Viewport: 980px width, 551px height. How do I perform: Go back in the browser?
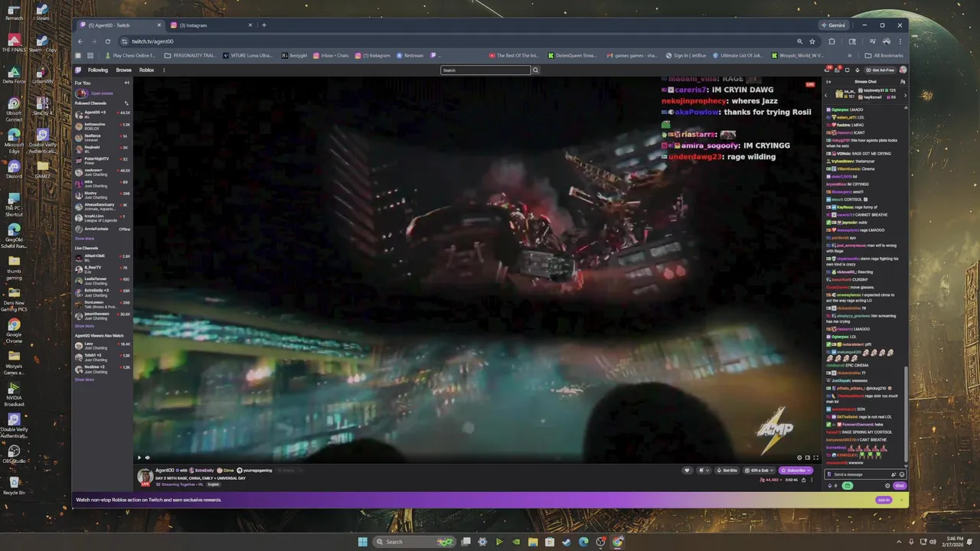[x=80, y=41]
